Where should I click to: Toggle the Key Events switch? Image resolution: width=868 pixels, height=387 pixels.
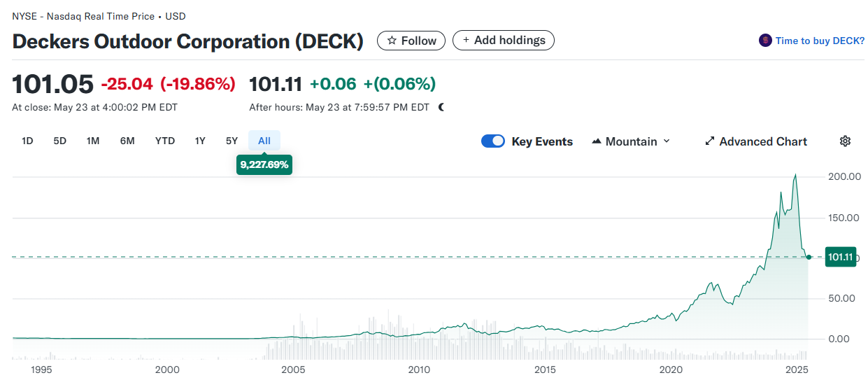coord(493,141)
